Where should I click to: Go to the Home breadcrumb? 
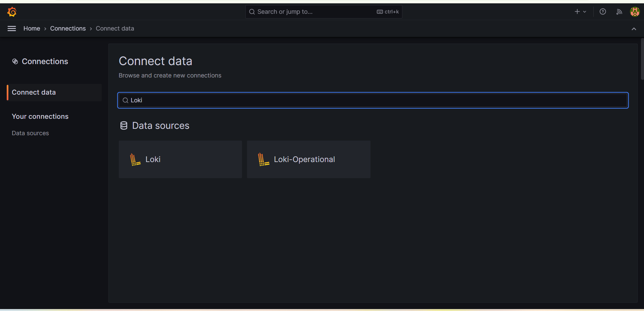point(32,29)
